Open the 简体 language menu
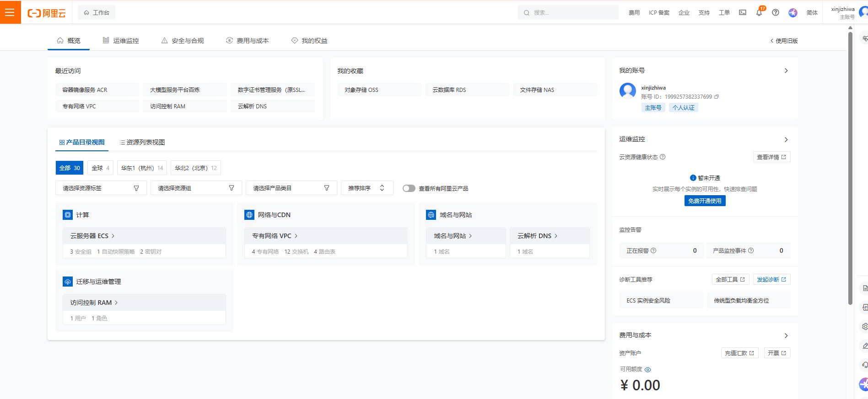The width and height of the screenshot is (868, 399). pos(812,13)
